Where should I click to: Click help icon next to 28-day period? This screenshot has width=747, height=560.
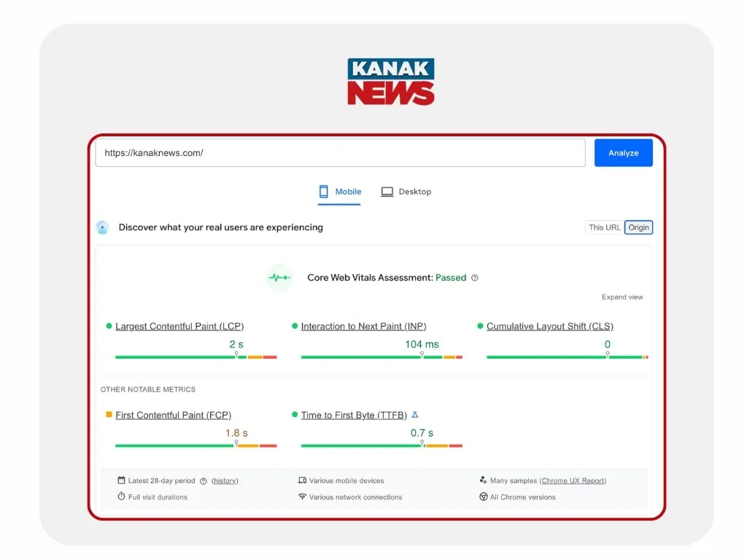click(204, 481)
